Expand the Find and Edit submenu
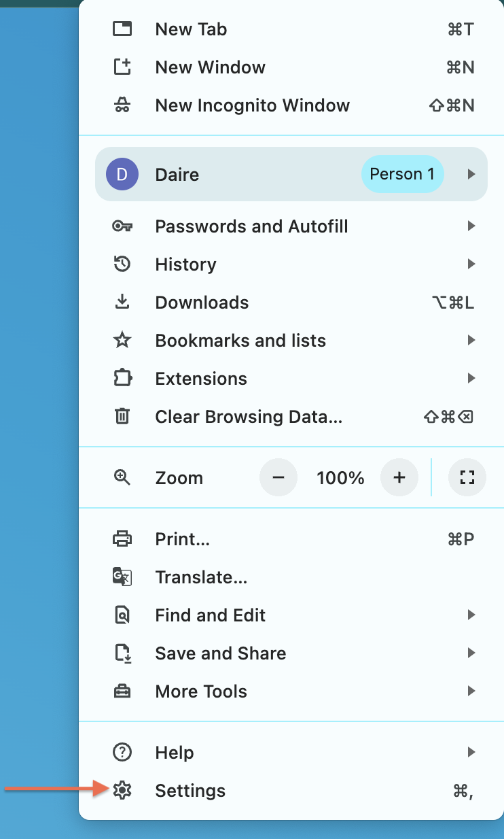This screenshot has height=839, width=504. (x=210, y=615)
